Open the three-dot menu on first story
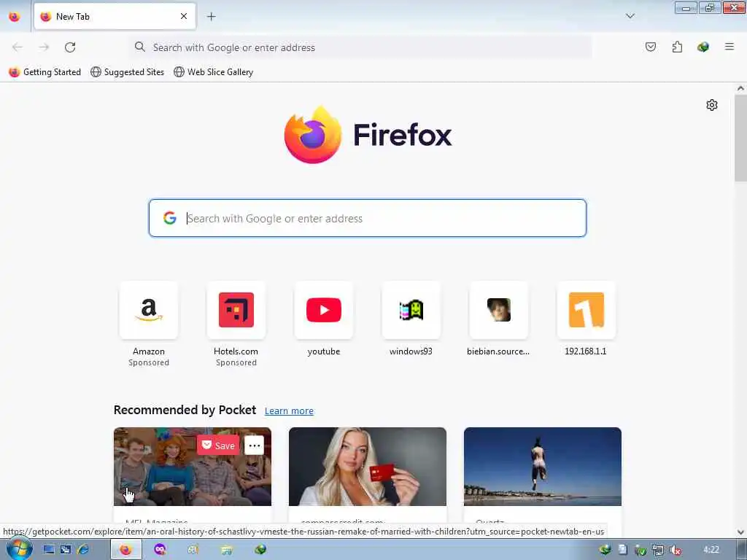Image resolution: width=747 pixels, height=560 pixels. coord(254,446)
